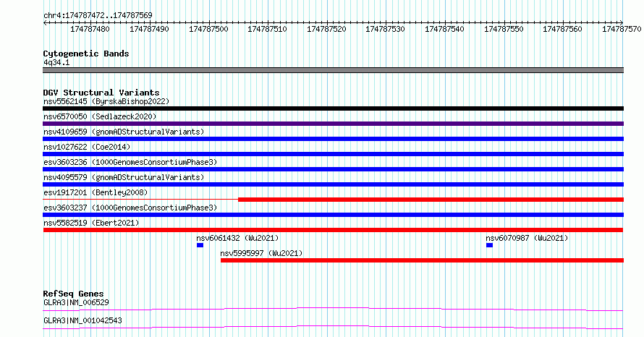Select the black nsv5562145 variant bar
Screen dimensions: 644x337
pos(333,108)
